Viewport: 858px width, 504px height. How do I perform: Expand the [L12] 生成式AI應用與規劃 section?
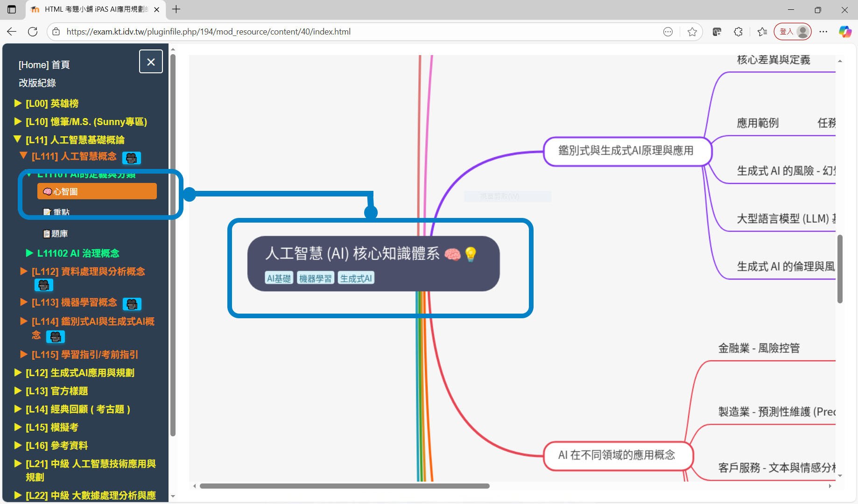click(x=79, y=373)
